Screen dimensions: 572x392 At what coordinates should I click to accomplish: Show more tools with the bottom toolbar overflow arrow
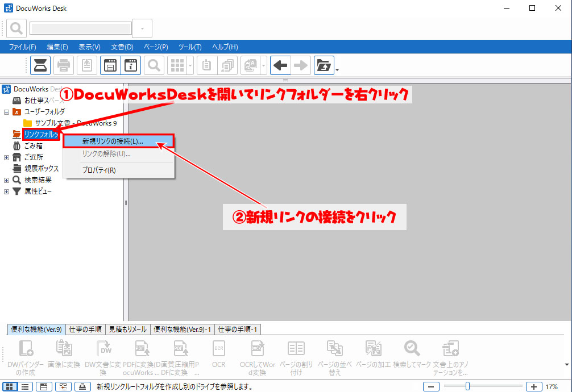pos(566,364)
